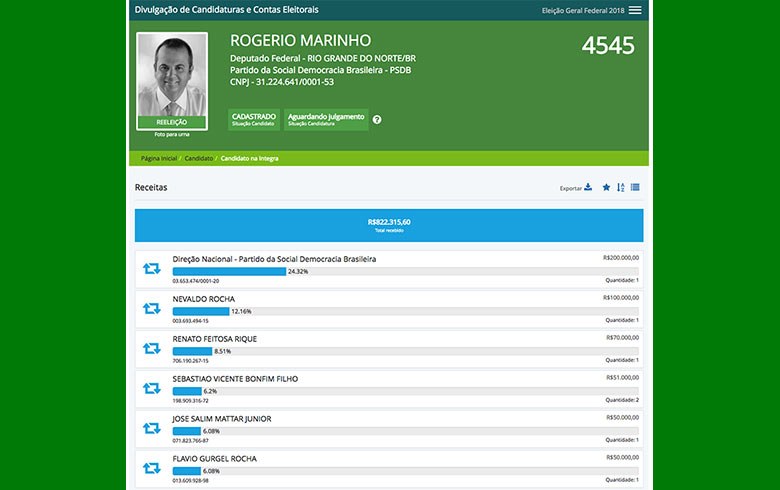Select donor name NEVALDO ROCHA
This screenshot has height=490, width=780.
pos(203,299)
